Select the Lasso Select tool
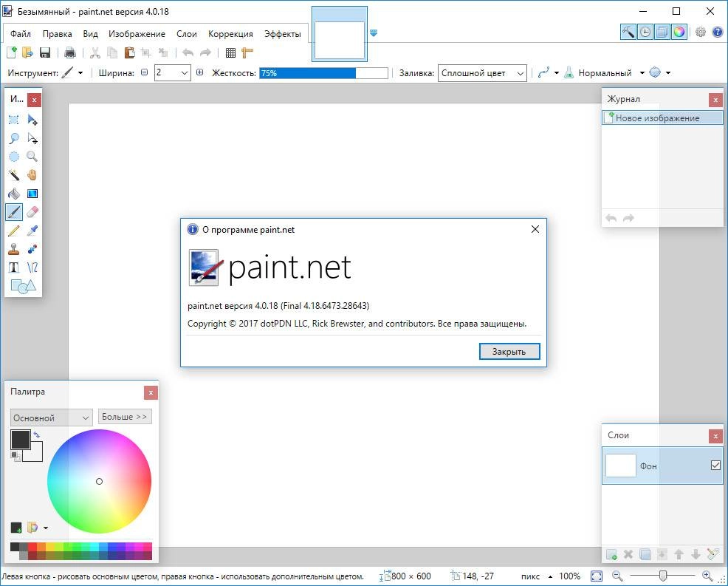The height and width of the screenshot is (586, 728). [x=14, y=138]
